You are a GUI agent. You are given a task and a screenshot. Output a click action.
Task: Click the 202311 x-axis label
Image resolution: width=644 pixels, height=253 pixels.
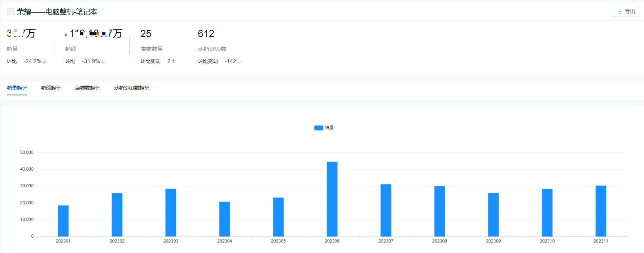pos(601,241)
